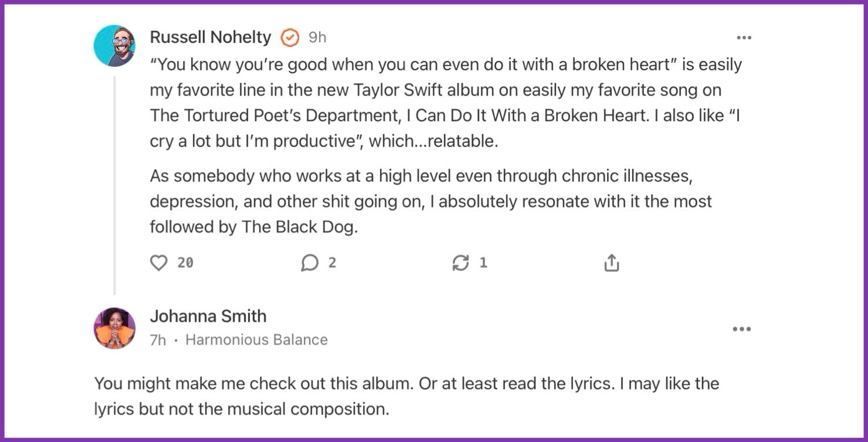The image size is (868, 442).
Task: Open more options for Russell Nohelty's note
Action: pyautogui.click(x=744, y=38)
